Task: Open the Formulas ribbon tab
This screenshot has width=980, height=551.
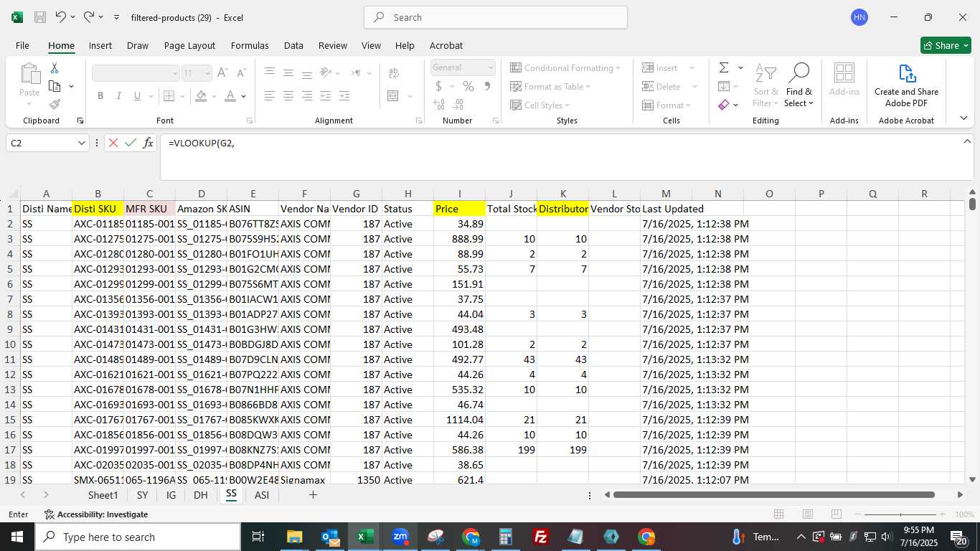Action: click(x=250, y=45)
